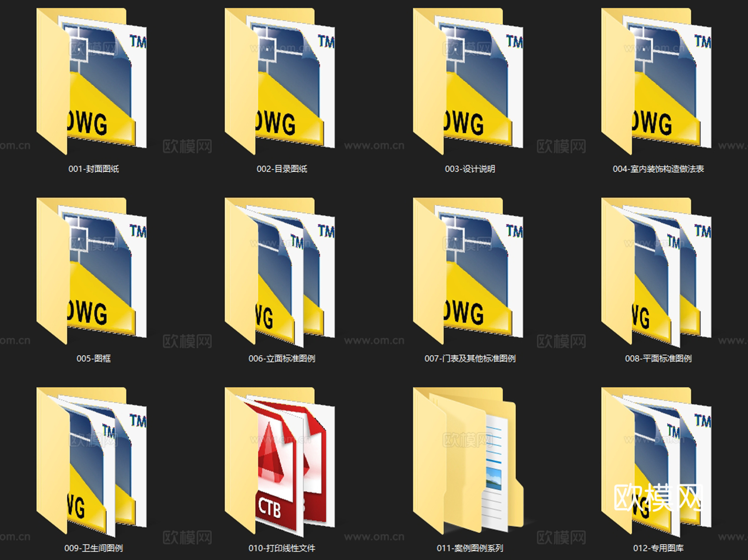Click the label 006-立面标准图例

click(282, 358)
